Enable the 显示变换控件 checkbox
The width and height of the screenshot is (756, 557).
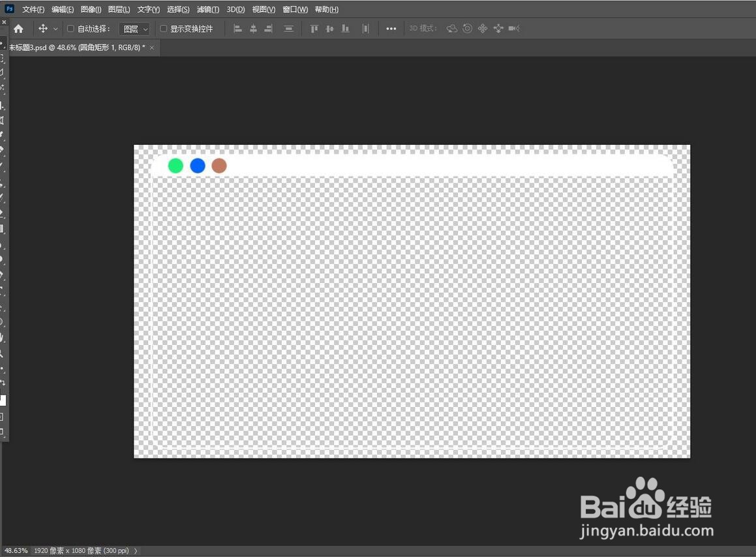click(164, 29)
